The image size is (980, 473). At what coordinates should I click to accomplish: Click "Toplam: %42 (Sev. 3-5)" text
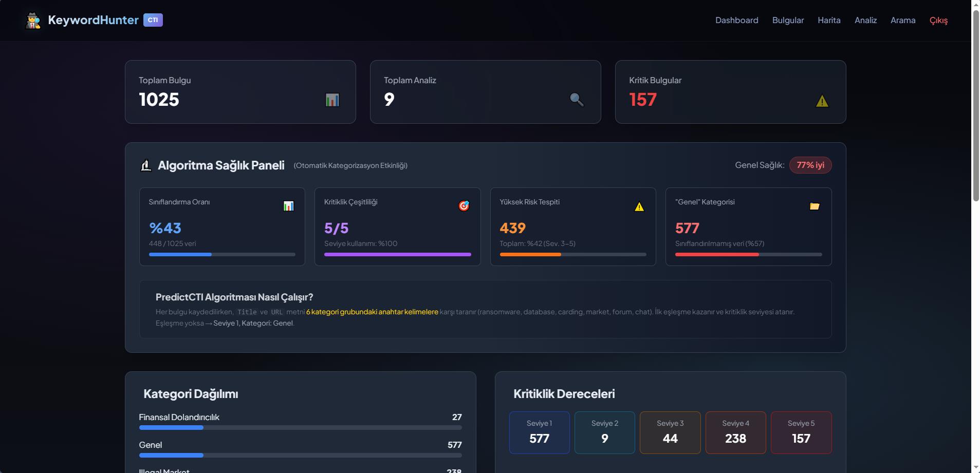click(538, 243)
